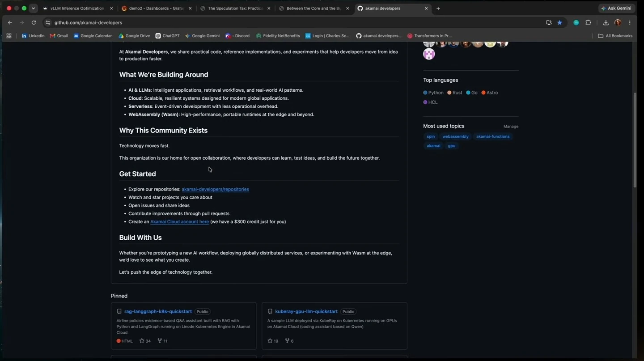Select Python in Top languages
Image resolution: width=644 pixels, height=361 pixels.
(433, 93)
